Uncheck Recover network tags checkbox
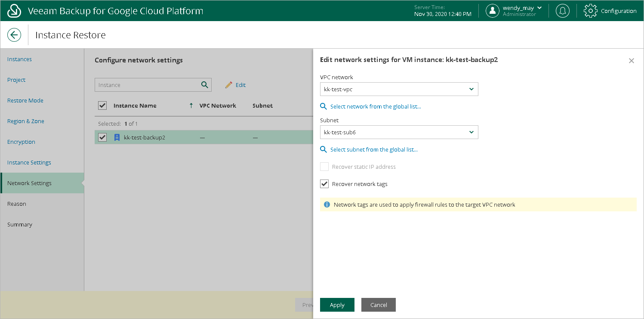Viewport: 644px width, 319px height. click(x=324, y=184)
